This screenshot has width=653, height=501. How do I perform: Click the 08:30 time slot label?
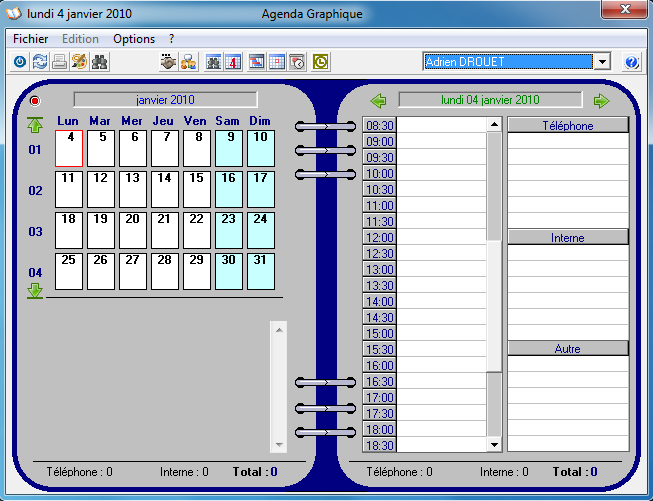pos(379,125)
